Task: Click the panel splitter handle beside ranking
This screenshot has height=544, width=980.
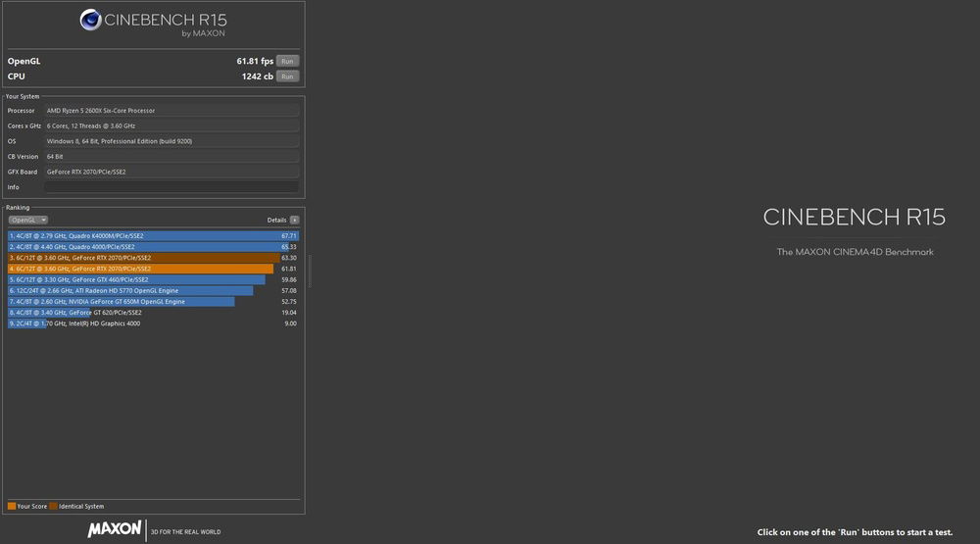Action: [x=310, y=271]
